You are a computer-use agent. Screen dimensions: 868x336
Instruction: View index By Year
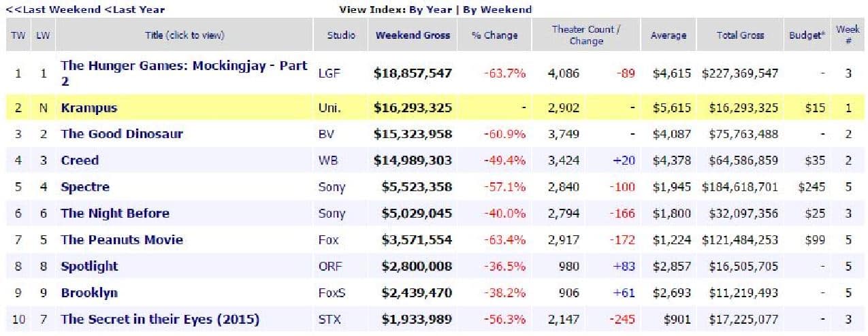pyautogui.click(x=432, y=10)
